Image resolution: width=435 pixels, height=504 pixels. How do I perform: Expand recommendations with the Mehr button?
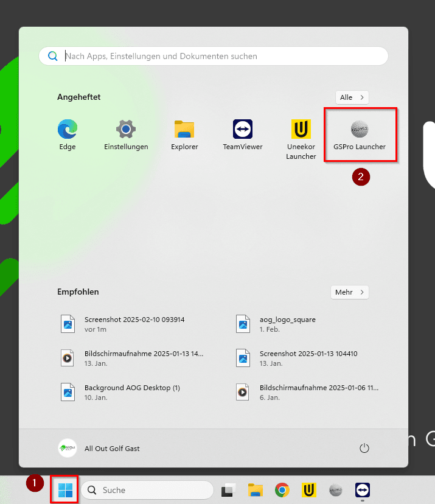[x=350, y=292]
